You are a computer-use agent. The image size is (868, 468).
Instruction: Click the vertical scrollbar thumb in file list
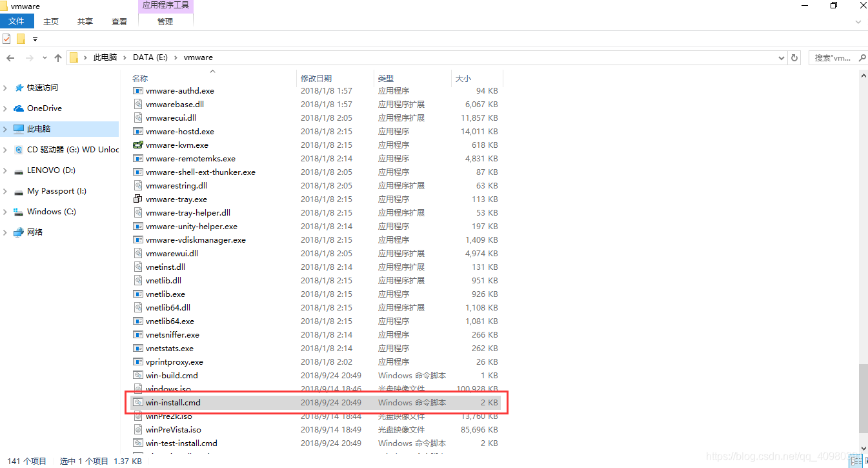tap(863, 398)
